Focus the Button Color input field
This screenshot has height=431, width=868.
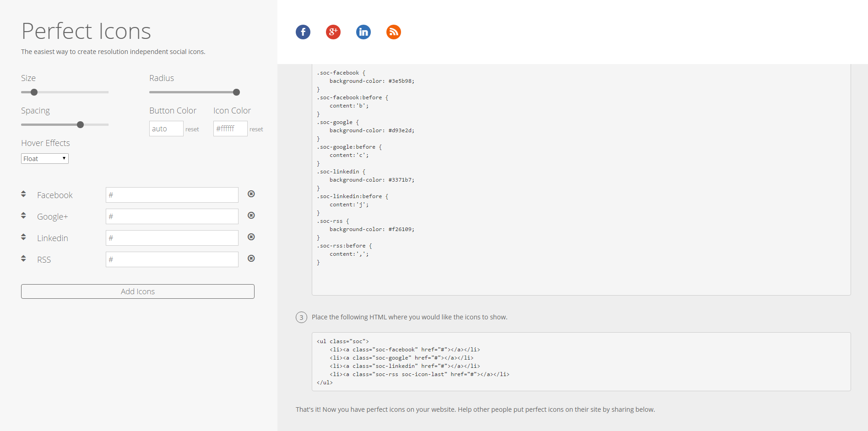coord(166,129)
